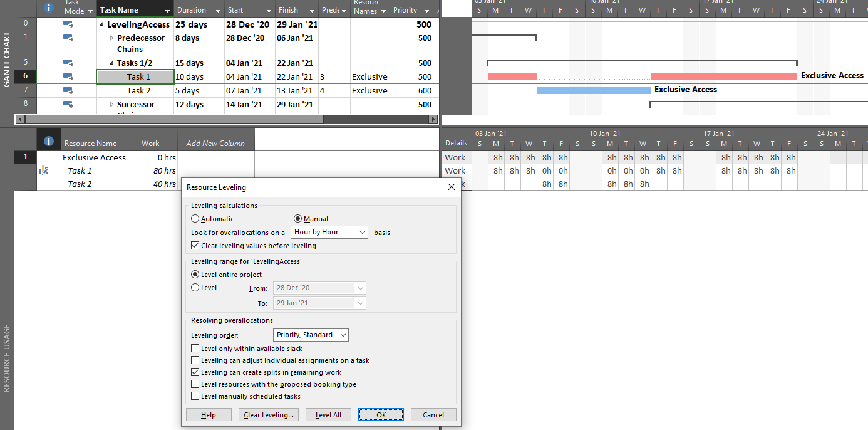Viewport: 868px width, 430px height.
Task: Expand the Predecessor Chains summary task
Action: [112, 38]
